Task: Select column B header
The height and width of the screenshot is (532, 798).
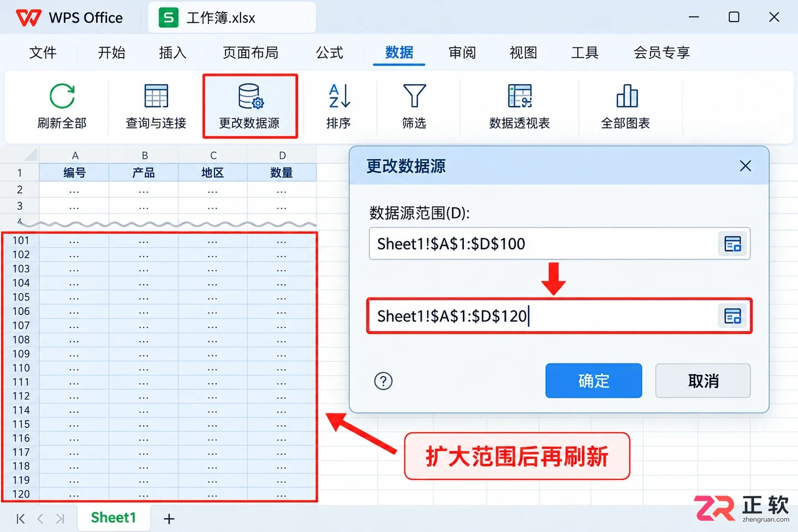Action: click(x=144, y=155)
